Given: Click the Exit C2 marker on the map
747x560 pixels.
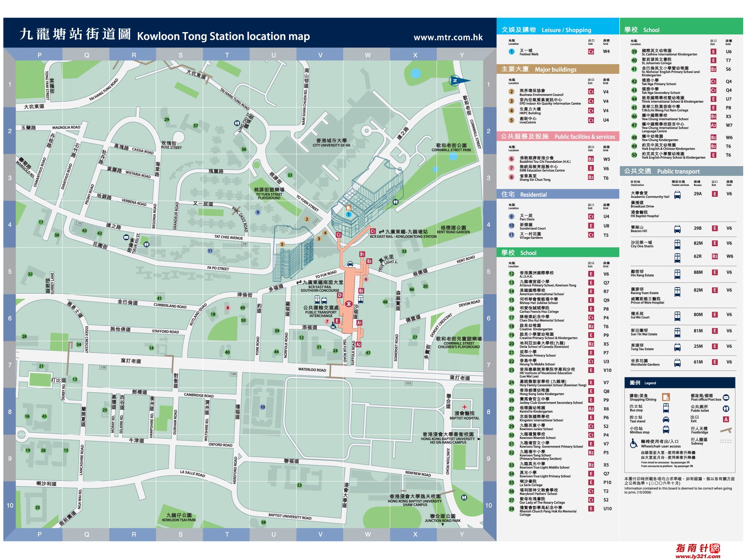Looking at the screenshot, I should pyautogui.click(x=338, y=235).
